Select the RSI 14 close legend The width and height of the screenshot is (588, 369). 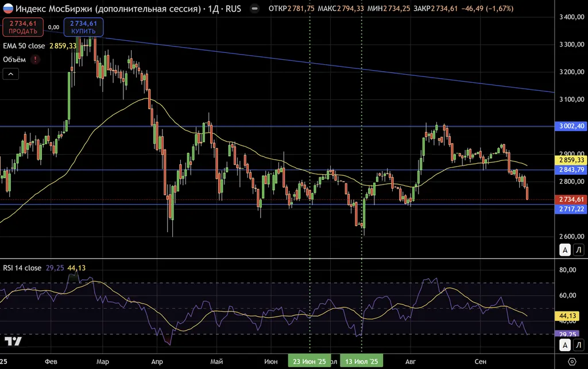point(22,268)
